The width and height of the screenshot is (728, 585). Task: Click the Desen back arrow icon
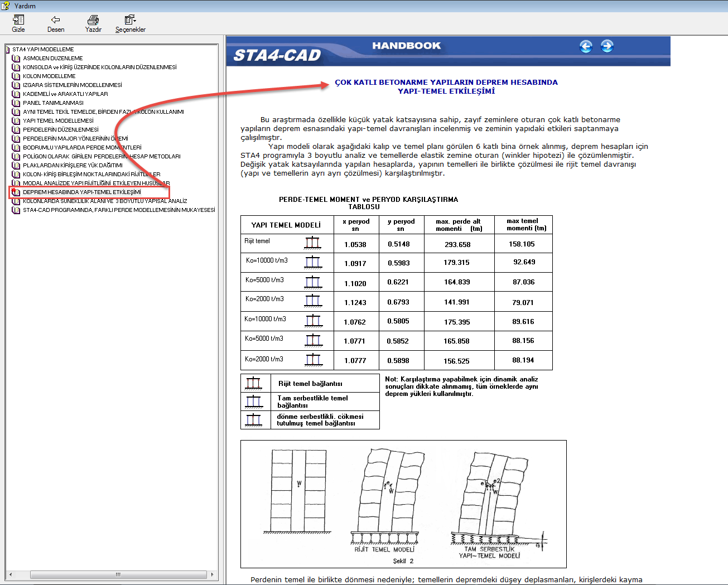[55, 20]
